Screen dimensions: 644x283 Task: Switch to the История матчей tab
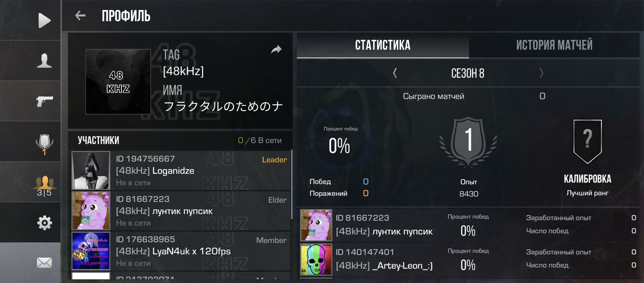tap(554, 45)
